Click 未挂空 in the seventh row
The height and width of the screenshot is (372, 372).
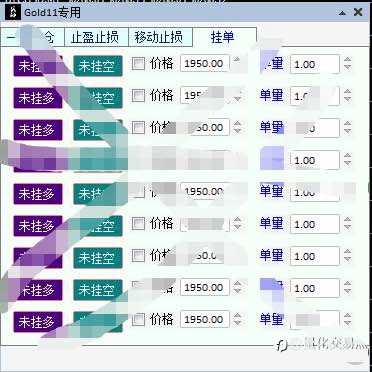(98, 258)
